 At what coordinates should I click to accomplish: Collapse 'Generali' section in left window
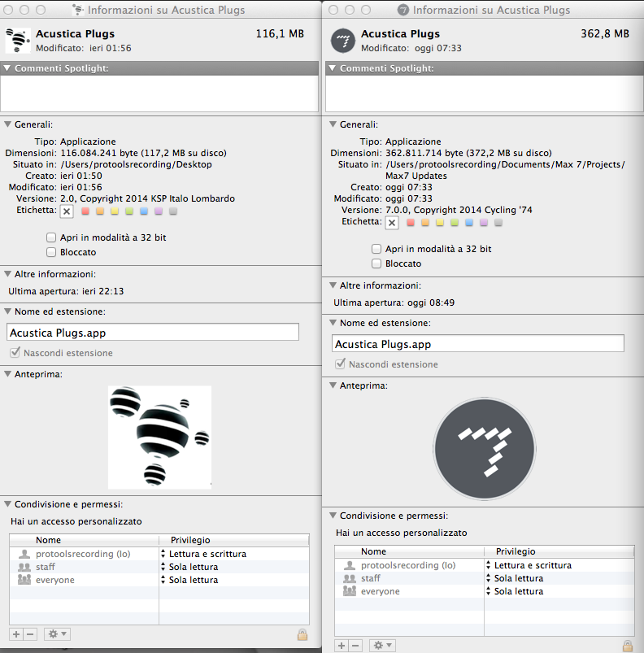coord(7,124)
